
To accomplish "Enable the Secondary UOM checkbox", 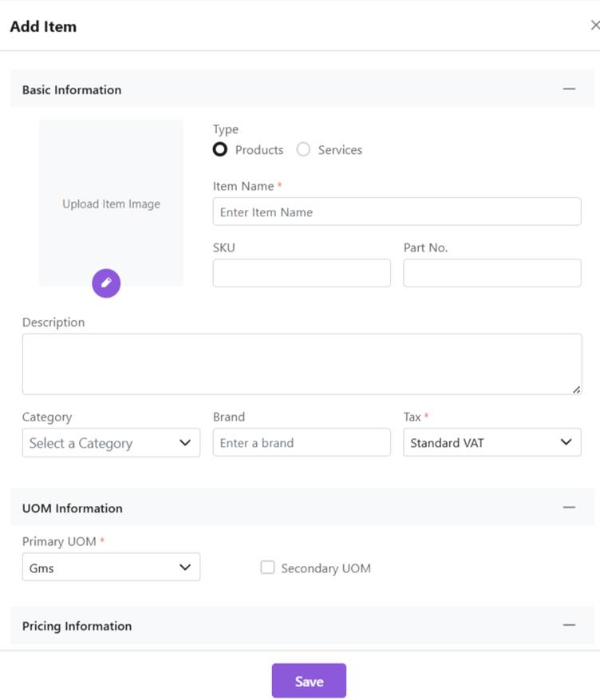I will coord(268,568).
